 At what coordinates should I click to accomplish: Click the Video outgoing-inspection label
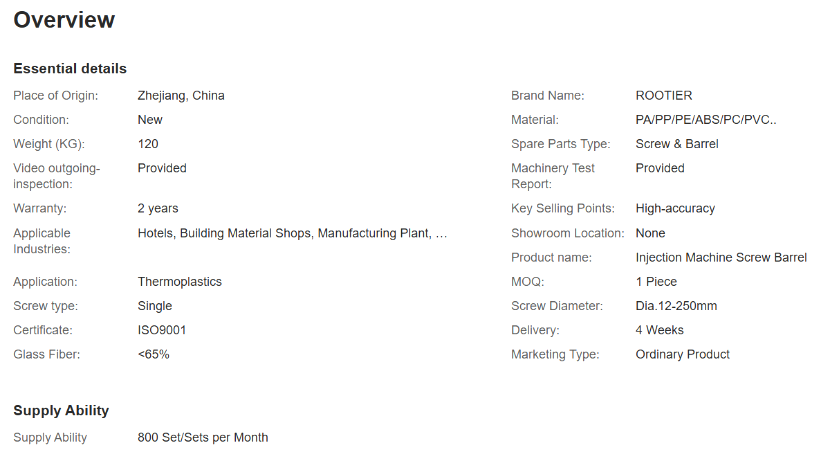pyautogui.click(x=57, y=176)
